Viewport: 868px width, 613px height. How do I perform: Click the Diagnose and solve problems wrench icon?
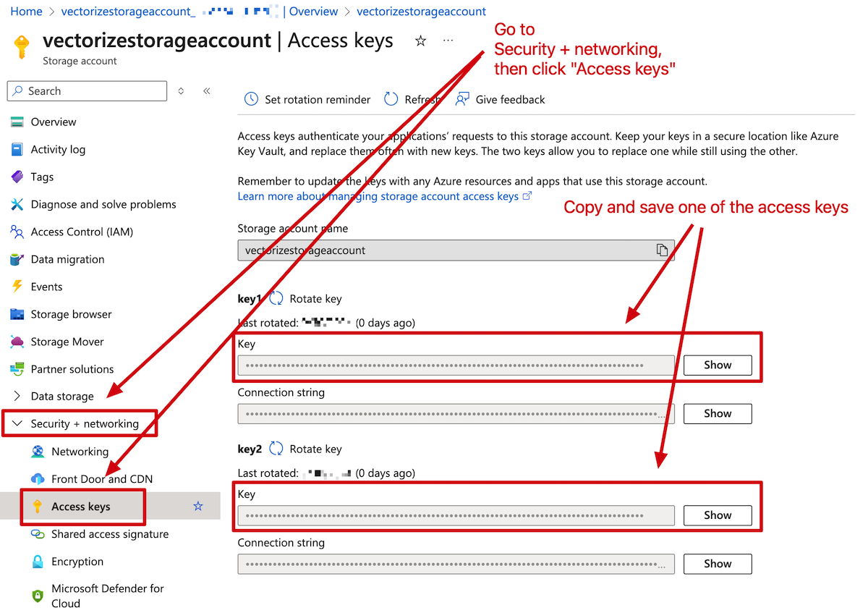point(17,205)
